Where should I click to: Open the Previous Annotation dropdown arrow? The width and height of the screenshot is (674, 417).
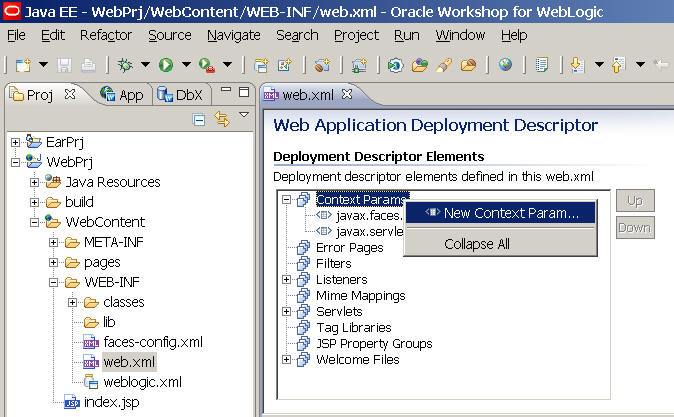point(640,65)
